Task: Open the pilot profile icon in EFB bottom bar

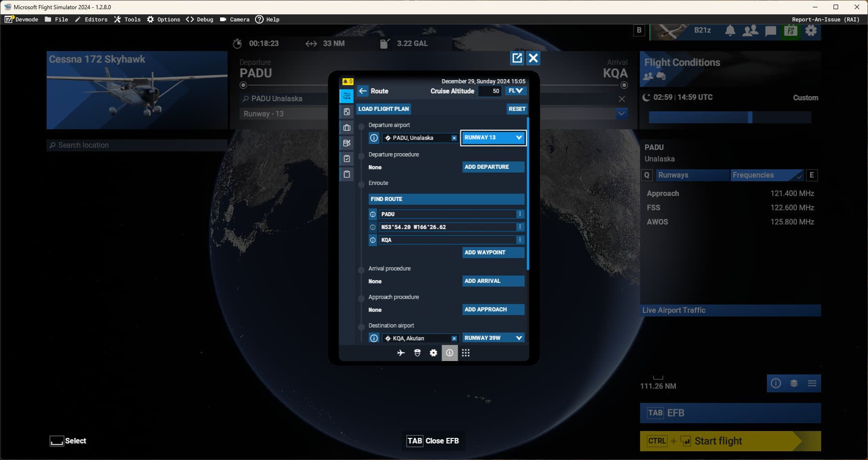Action: click(417, 353)
